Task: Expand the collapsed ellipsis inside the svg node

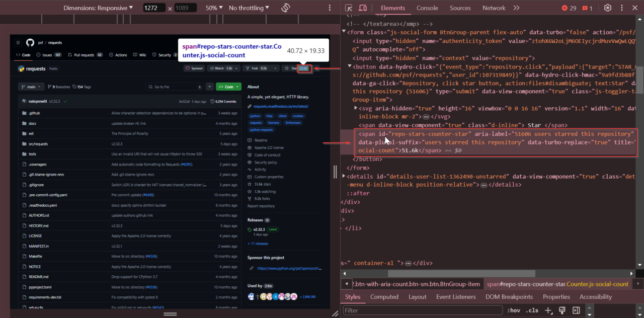Action: 426,117
